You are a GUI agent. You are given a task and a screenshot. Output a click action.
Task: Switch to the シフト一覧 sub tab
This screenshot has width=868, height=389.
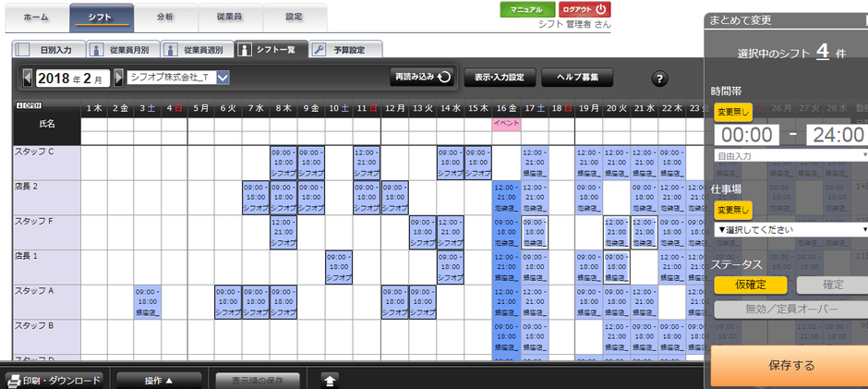(271, 49)
